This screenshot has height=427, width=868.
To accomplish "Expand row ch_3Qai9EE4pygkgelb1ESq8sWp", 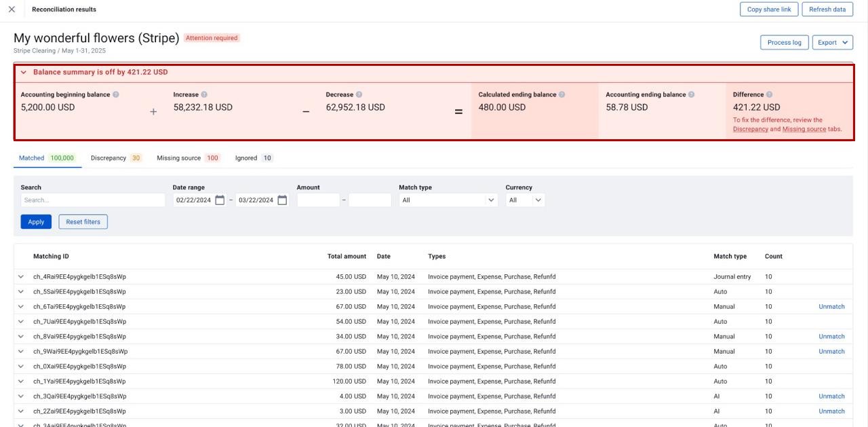I will (21, 396).
